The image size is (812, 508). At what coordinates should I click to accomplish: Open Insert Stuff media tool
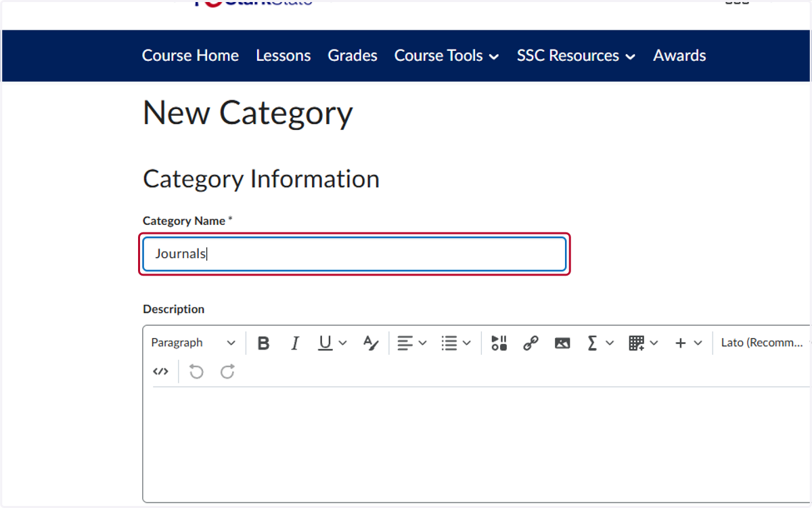pos(499,343)
